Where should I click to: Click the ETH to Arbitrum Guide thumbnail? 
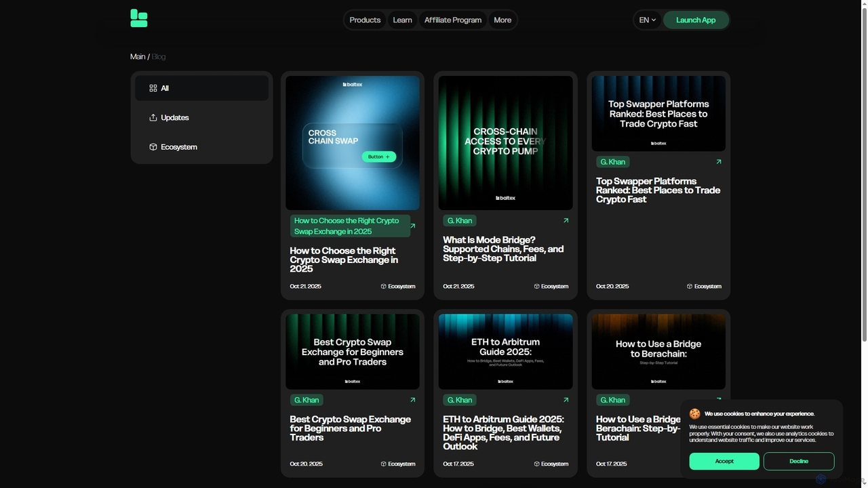click(506, 352)
